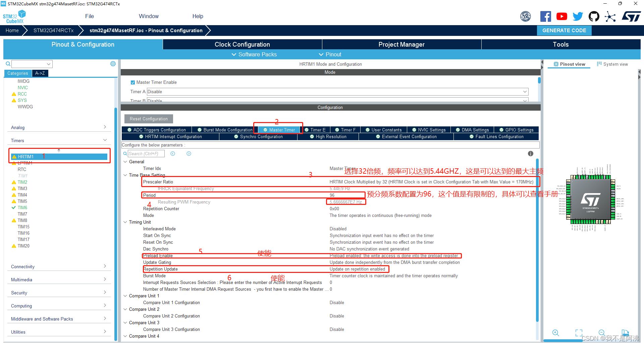644x345 pixels.
Task: Click the ST community network icon
Action: pos(610,16)
